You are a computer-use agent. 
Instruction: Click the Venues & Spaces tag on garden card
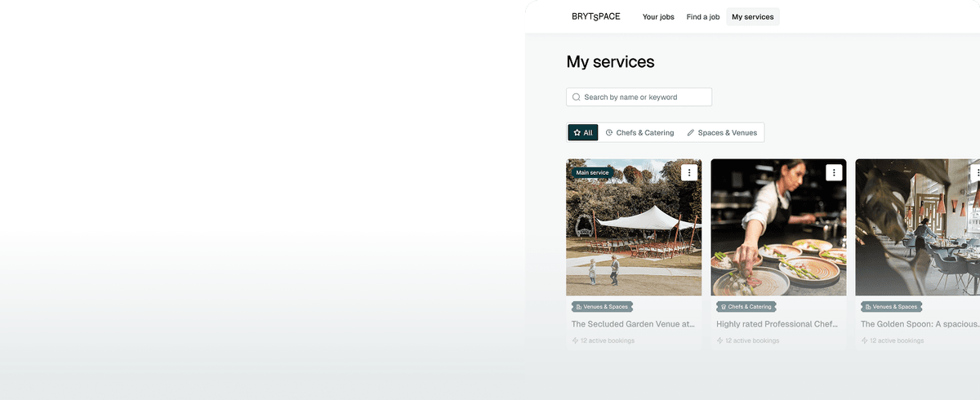click(x=602, y=307)
